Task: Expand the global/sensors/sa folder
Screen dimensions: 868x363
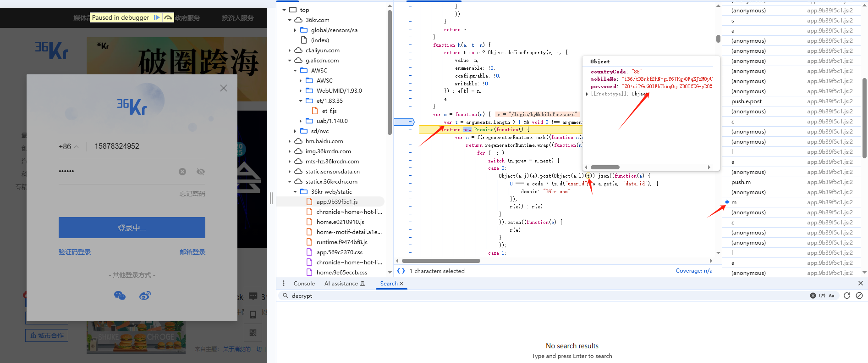Action: click(x=295, y=30)
